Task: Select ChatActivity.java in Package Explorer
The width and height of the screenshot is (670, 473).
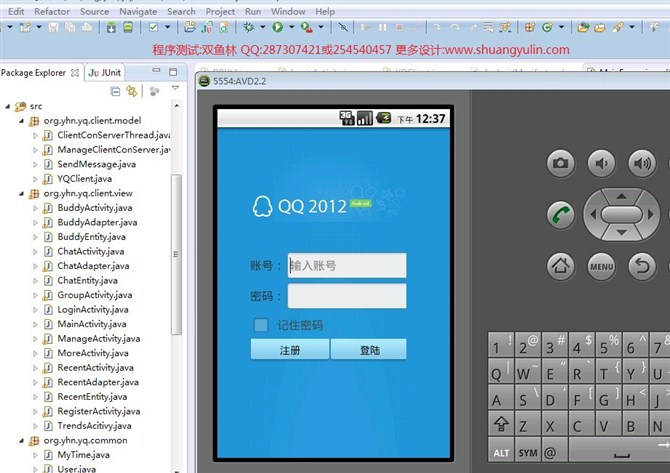Action: tap(91, 251)
